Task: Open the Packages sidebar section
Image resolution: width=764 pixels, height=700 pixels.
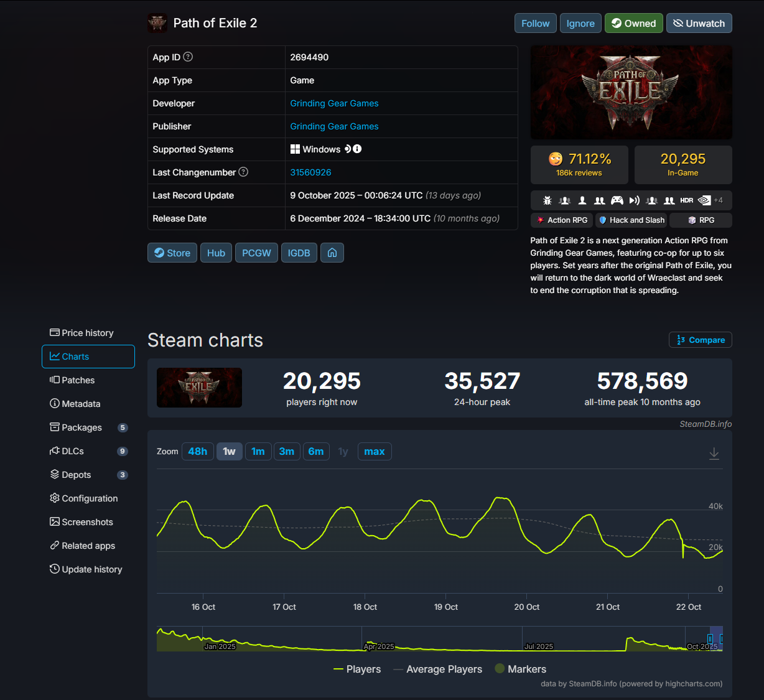Action: (x=88, y=427)
